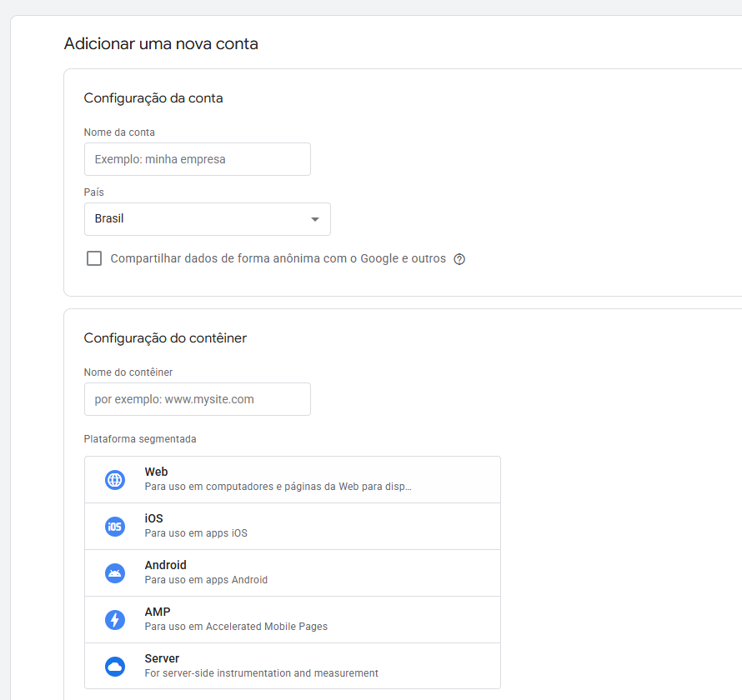Click the Android robot icon

tap(115, 573)
